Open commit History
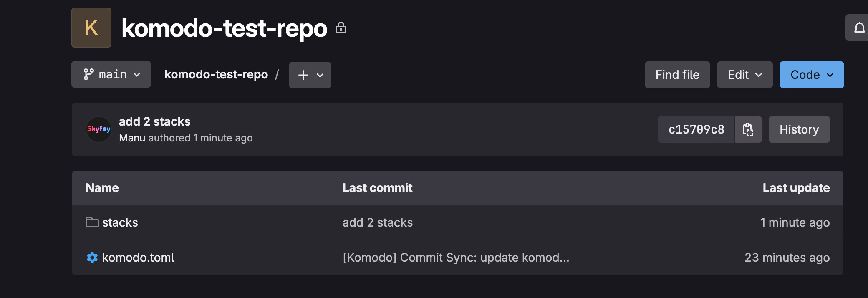The image size is (868, 298). [x=799, y=129]
